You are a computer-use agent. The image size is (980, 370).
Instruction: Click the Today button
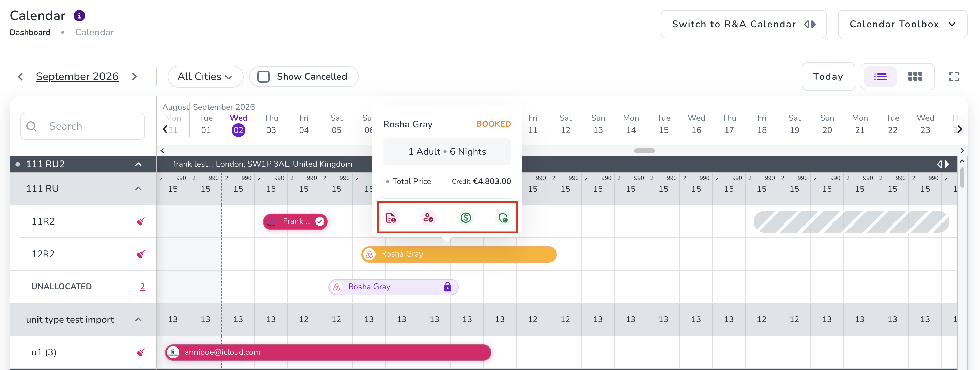(x=828, y=76)
